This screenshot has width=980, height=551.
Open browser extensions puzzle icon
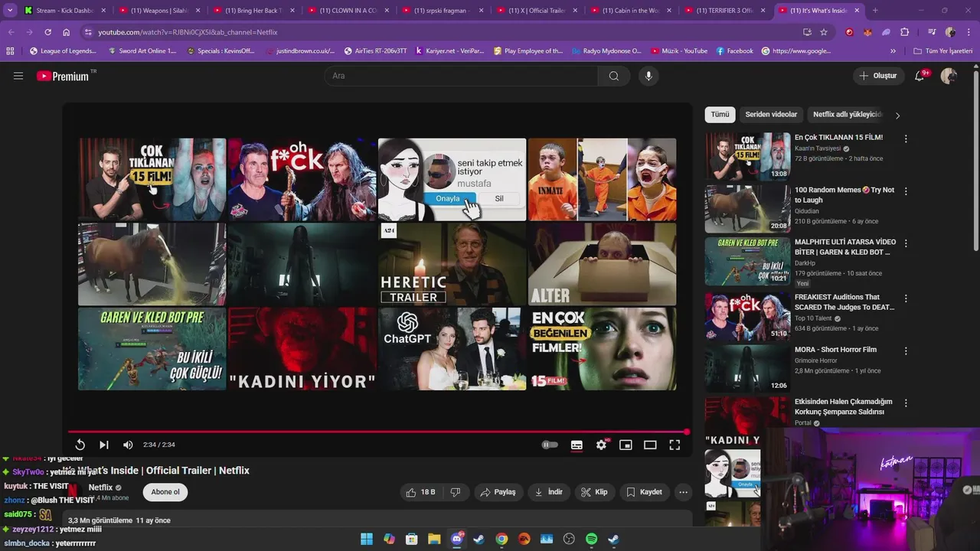905,32
